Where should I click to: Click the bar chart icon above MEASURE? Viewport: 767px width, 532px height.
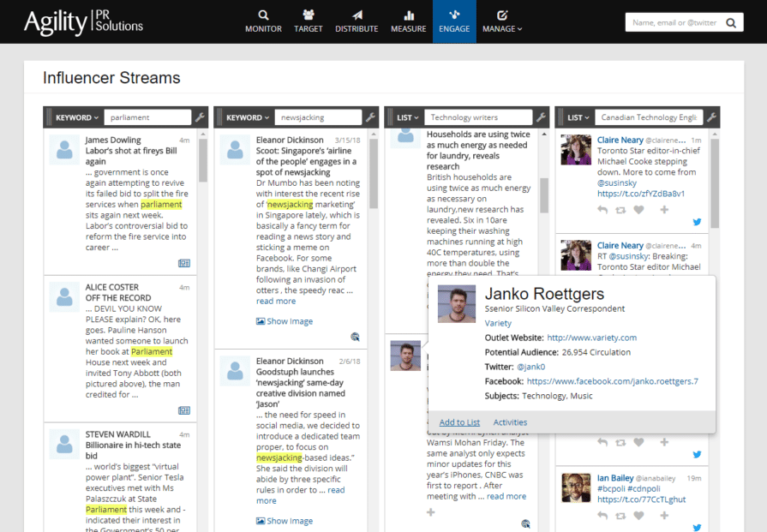click(409, 15)
